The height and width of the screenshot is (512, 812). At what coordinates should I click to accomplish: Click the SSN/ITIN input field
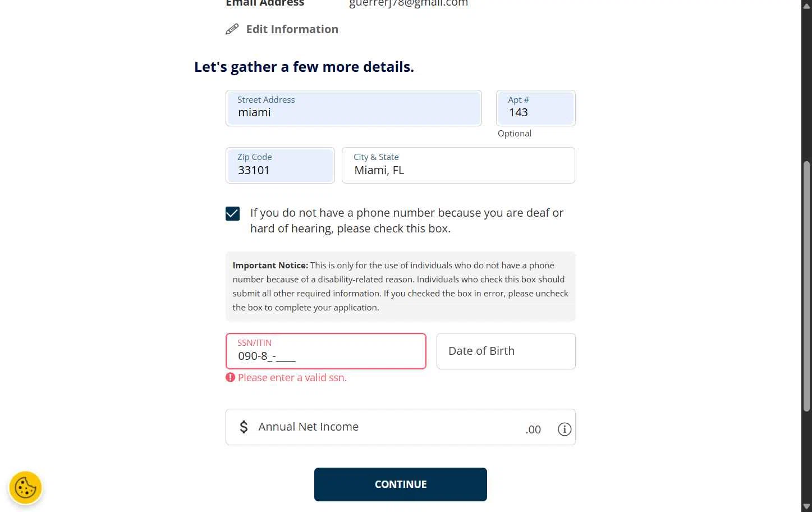point(326,351)
